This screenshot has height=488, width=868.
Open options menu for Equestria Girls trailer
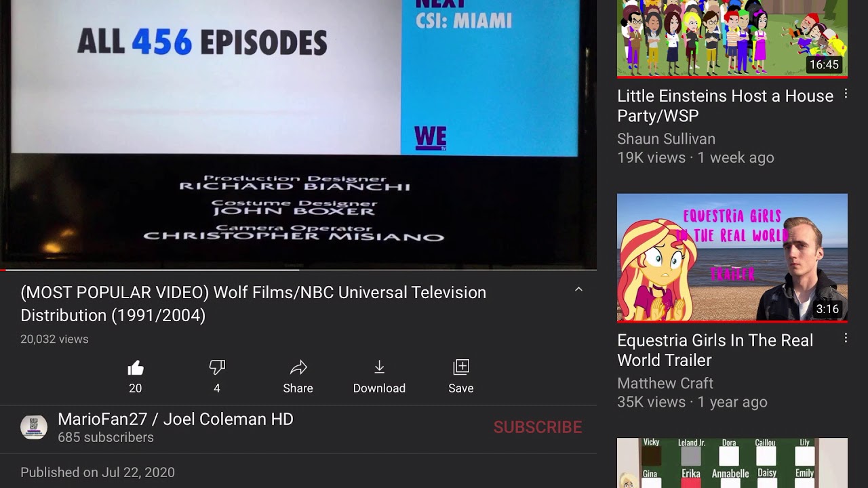pyautogui.click(x=846, y=338)
